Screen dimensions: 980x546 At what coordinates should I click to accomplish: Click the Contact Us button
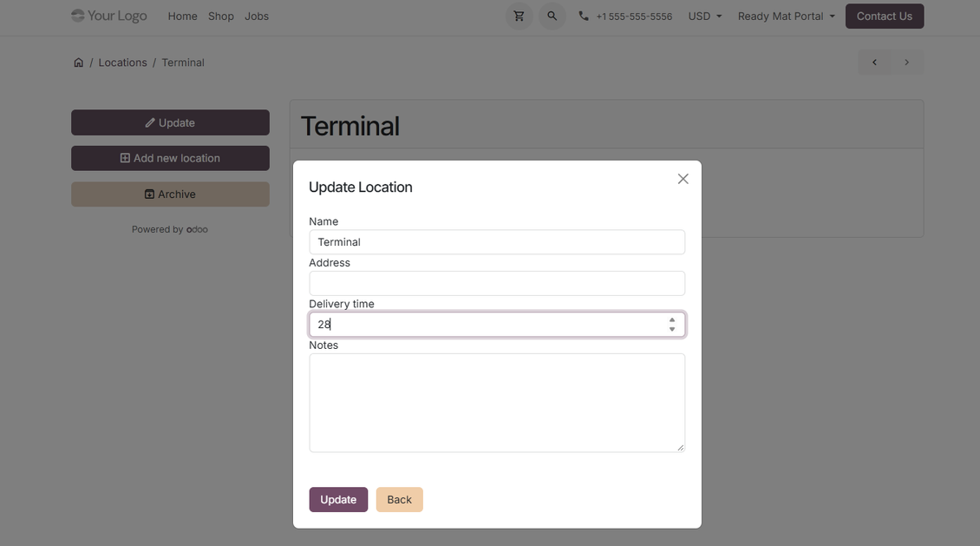pyautogui.click(x=885, y=16)
